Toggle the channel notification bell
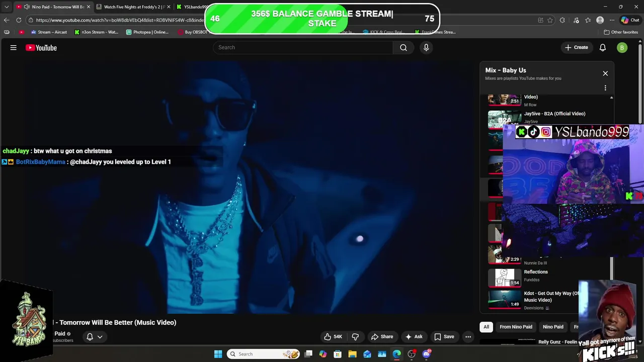This screenshot has height=362, width=644. point(90,337)
